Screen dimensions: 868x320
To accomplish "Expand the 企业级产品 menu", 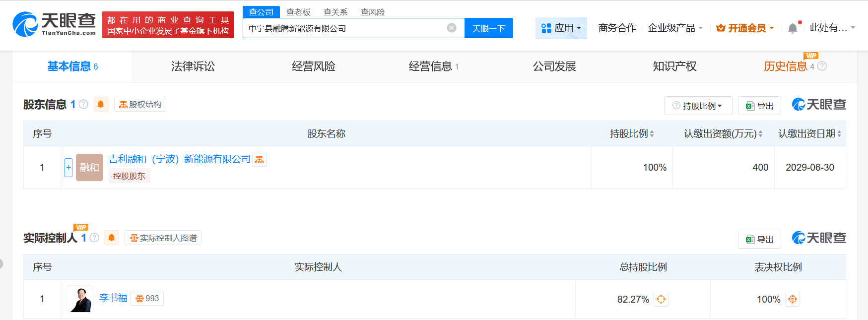I will (675, 28).
